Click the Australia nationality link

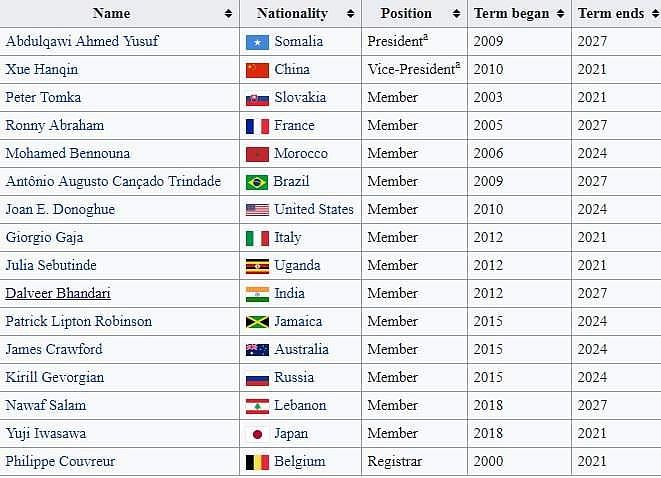tap(301, 350)
